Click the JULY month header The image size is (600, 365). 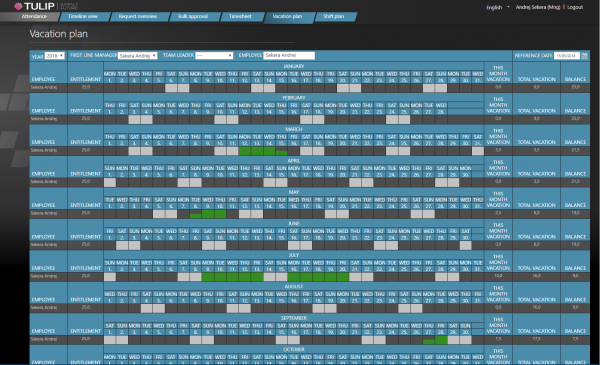[293, 255]
